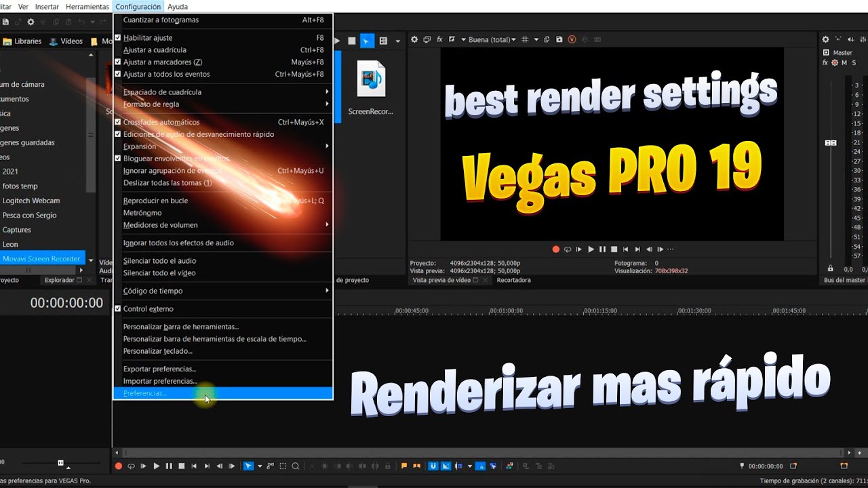The height and width of the screenshot is (488, 868).
Task: Select selection rectangle tool in timeline toolbar
Action: pyautogui.click(x=283, y=466)
